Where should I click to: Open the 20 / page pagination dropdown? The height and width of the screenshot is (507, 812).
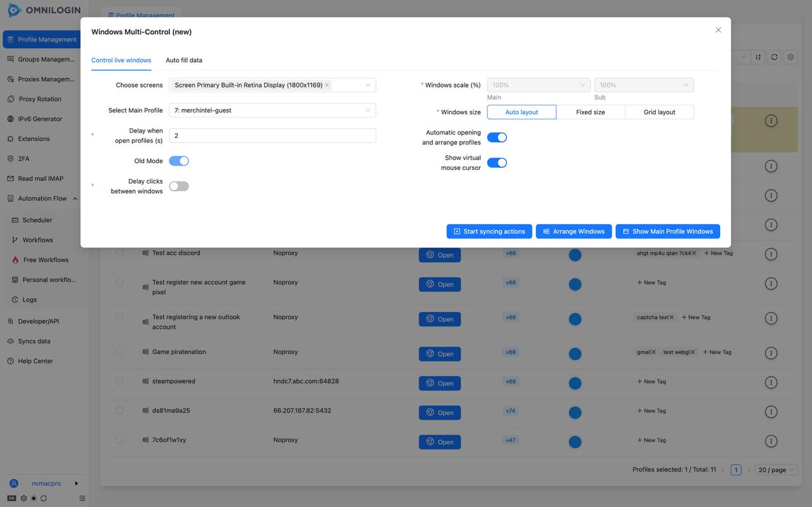tap(776, 470)
